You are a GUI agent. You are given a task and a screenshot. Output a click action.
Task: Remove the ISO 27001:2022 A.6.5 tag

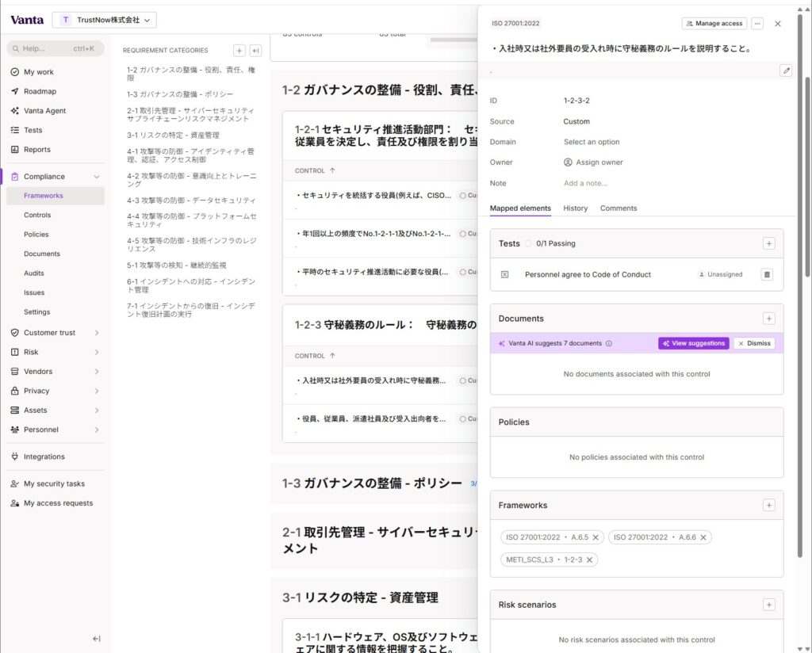click(596, 537)
